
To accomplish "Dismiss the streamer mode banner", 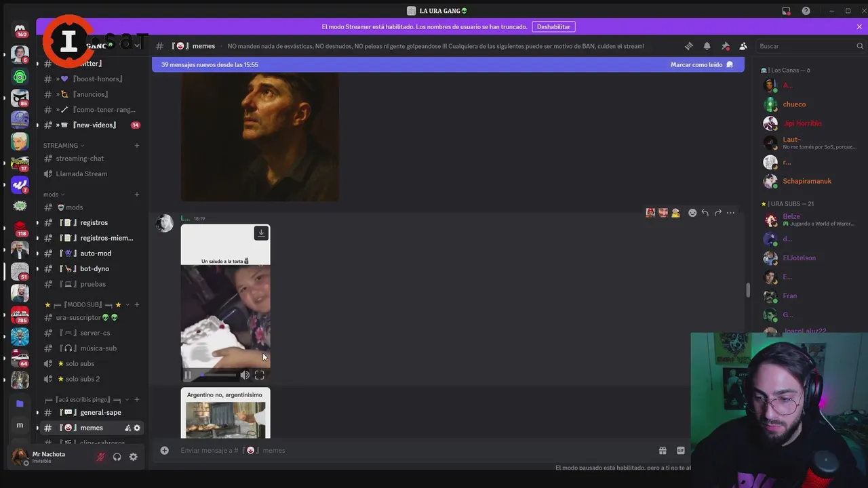I will pyautogui.click(x=859, y=26).
